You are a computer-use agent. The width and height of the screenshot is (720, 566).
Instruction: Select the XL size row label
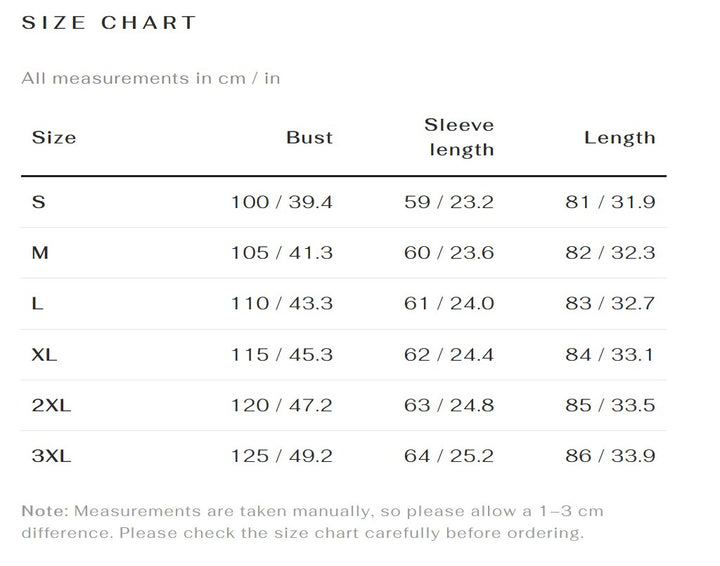coord(44,354)
